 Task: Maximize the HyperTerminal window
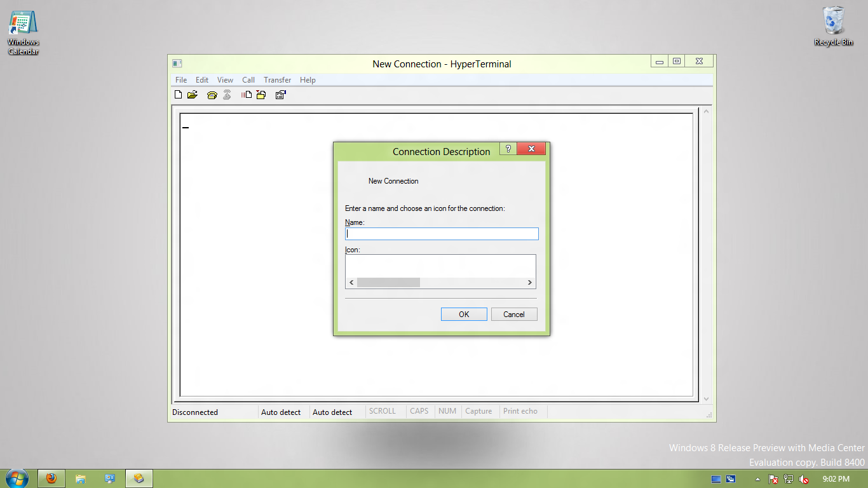[677, 61]
